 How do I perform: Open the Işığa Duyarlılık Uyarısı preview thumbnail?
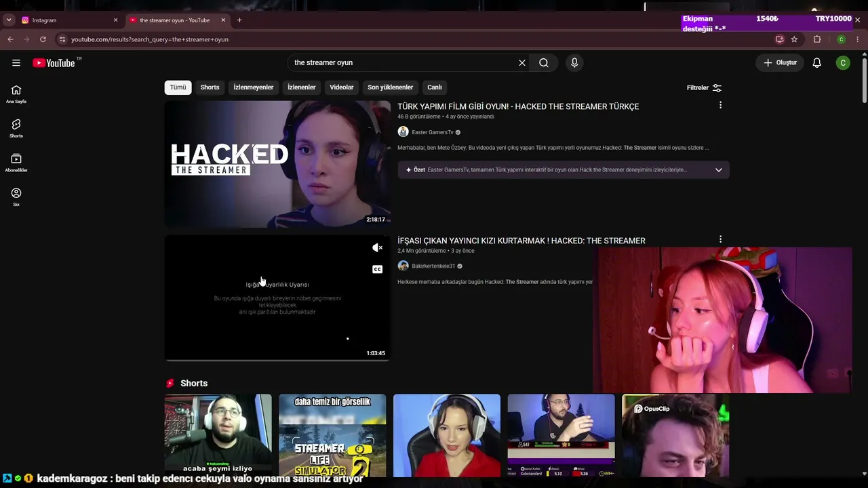point(277,298)
